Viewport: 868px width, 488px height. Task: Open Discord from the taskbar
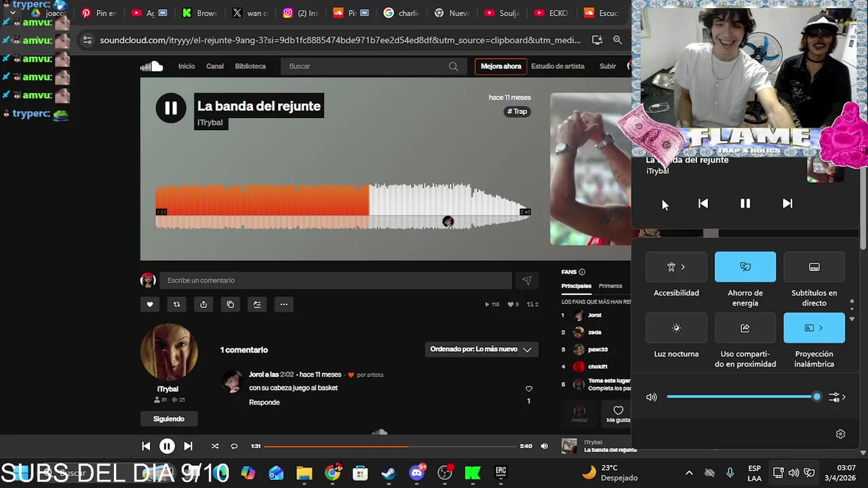[416, 472]
